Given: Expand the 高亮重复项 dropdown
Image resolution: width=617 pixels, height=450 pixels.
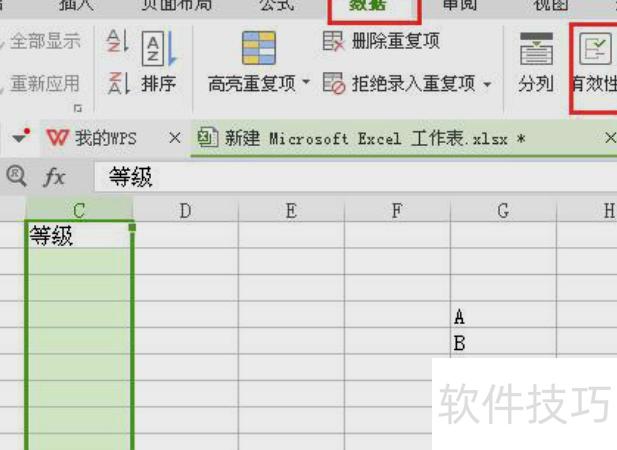Looking at the screenshot, I should point(306,83).
